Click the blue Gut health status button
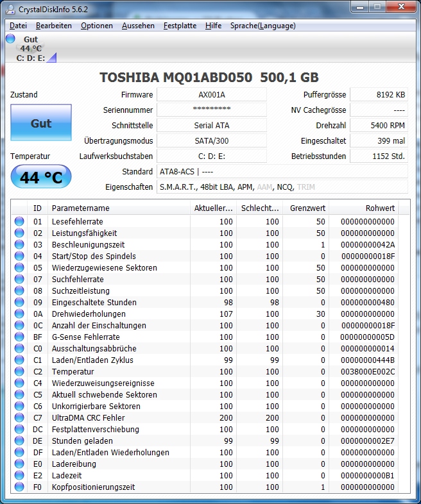This screenshot has height=504, width=421. 41,122
